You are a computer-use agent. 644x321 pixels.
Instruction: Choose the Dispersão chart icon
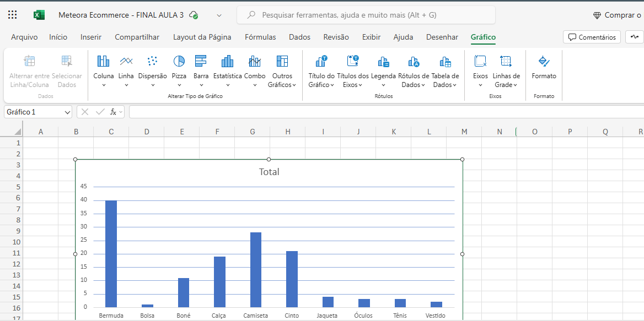coord(152,61)
